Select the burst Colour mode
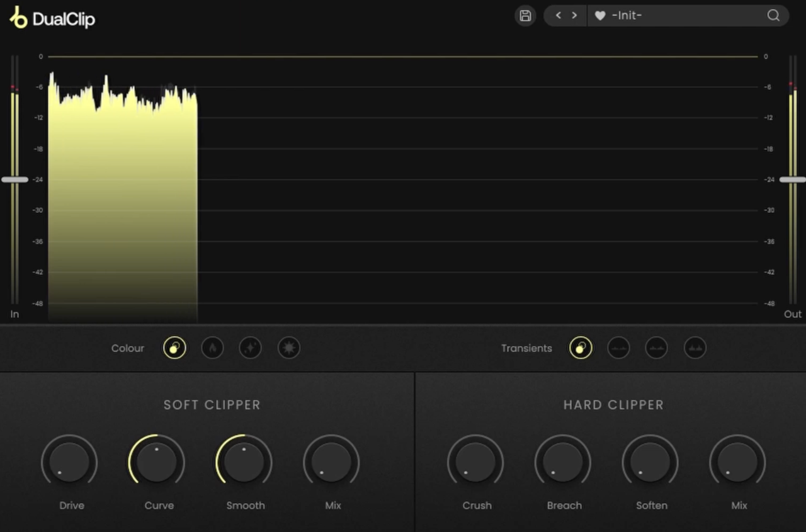This screenshot has width=806, height=532. pyautogui.click(x=289, y=348)
